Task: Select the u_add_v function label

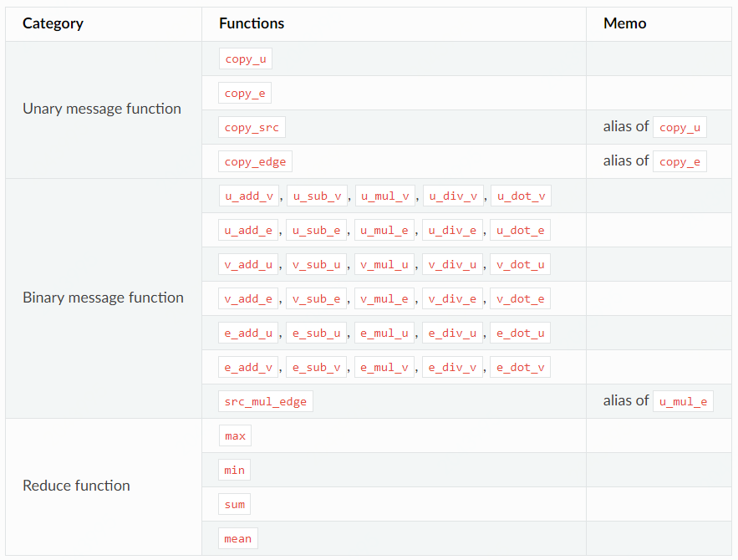Action: click(249, 196)
